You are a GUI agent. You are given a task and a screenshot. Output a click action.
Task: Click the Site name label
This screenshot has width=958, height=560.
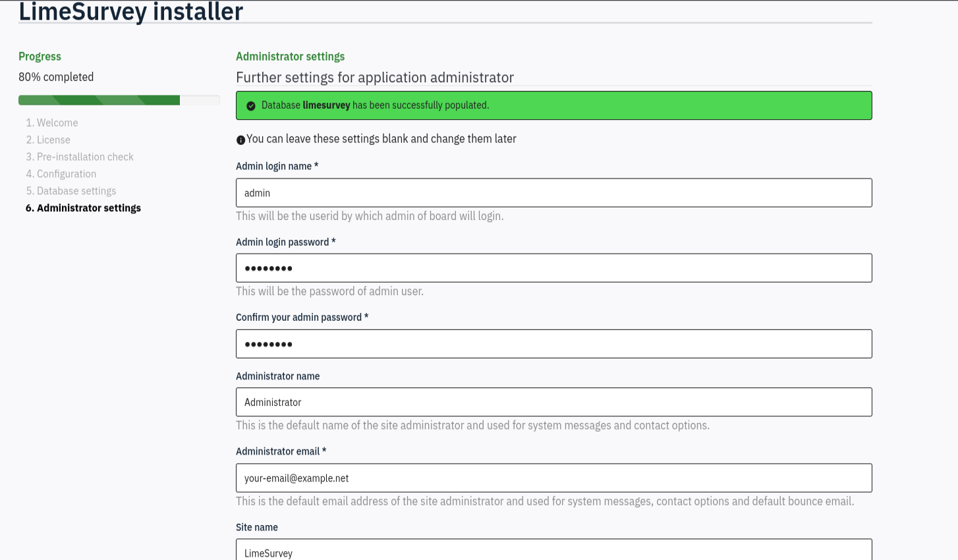tap(257, 527)
